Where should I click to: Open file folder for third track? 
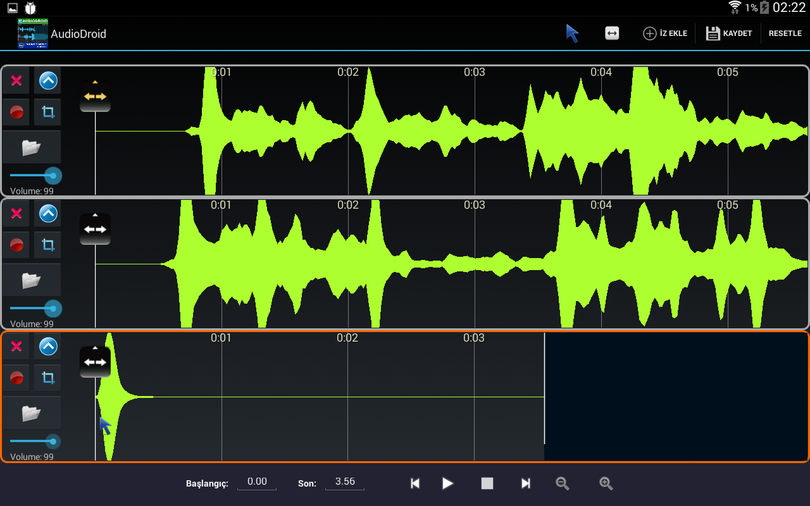click(31, 412)
